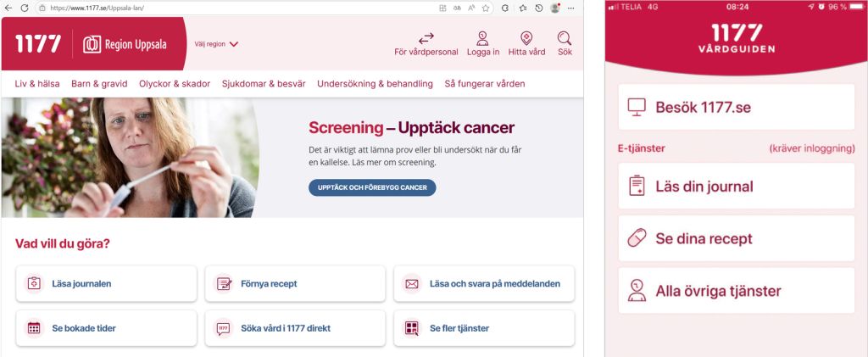Click the monitor icon on Besök 1177.se

[x=637, y=108]
